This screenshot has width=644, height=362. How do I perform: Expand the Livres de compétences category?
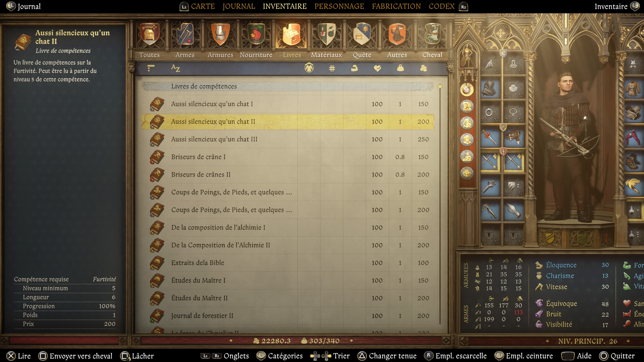point(204,86)
